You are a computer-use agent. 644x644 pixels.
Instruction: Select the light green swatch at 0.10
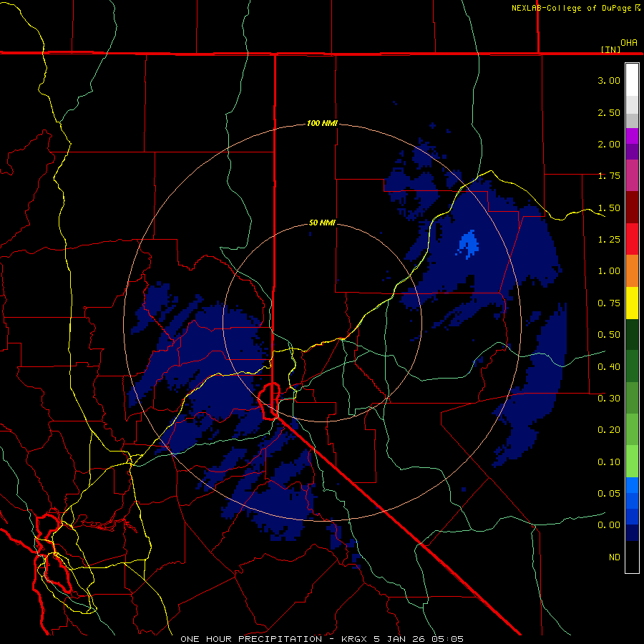632,462
